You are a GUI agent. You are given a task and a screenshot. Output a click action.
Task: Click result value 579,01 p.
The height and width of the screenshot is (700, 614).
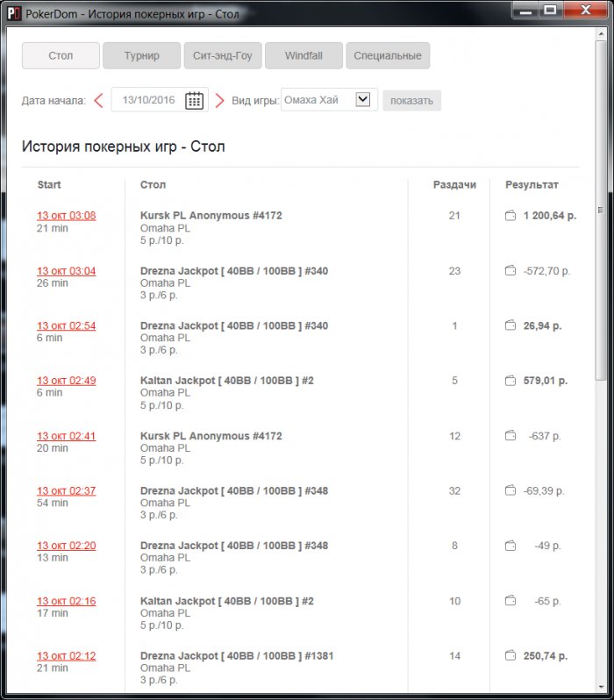click(546, 381)
